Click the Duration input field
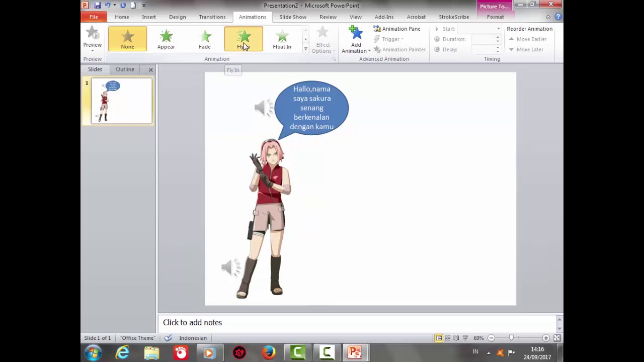The image size is (644, 362). (x=483, y=39)
